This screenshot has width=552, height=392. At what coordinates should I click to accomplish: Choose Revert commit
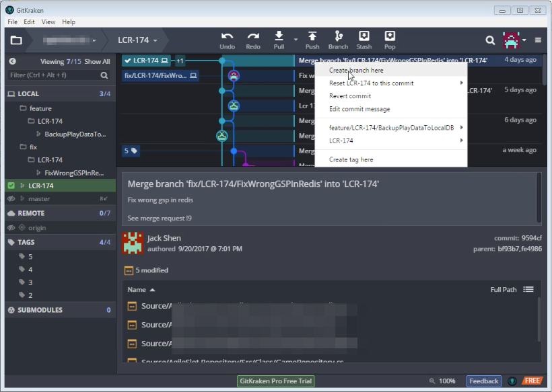[390, 96]
